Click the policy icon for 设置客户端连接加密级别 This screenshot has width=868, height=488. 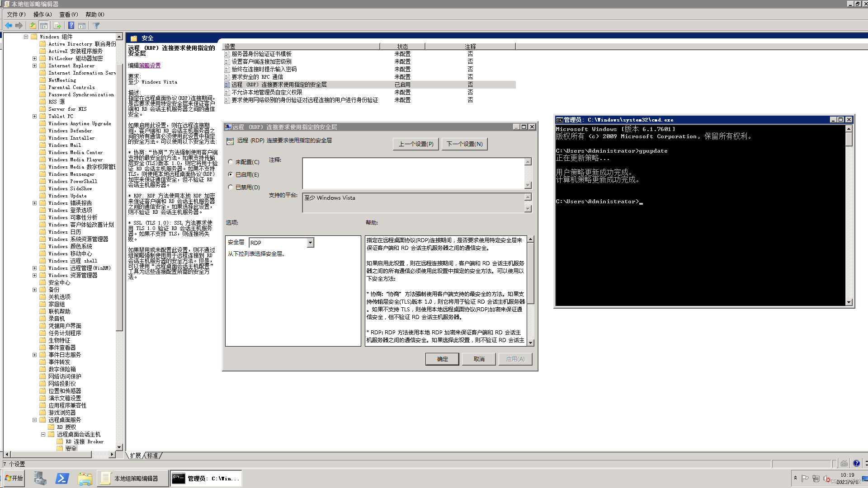[227, 61]
